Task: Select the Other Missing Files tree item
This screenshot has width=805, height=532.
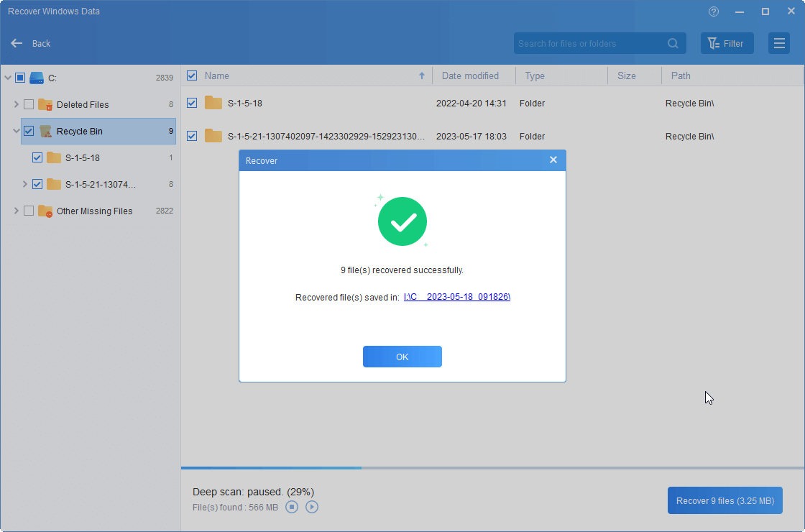Action: (94, 211)
